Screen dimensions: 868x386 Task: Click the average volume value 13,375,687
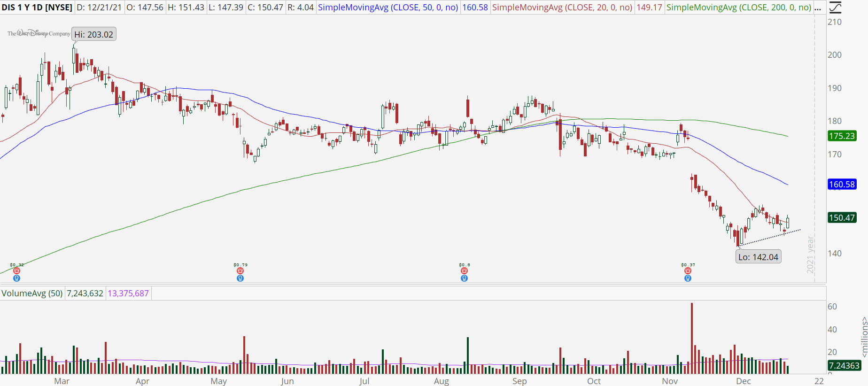pyautogui.click(x=128, y=293)
